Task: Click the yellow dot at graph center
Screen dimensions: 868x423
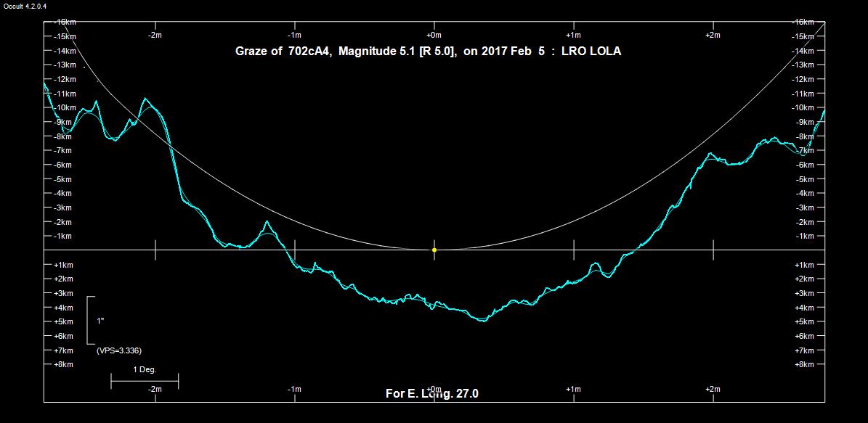Action: [434, 250]
